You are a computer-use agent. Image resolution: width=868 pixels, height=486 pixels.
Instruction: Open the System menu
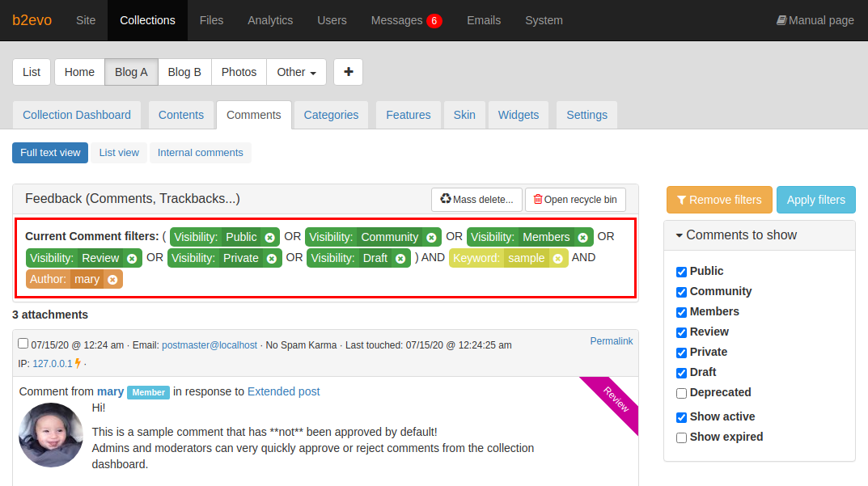coord(544,20)
